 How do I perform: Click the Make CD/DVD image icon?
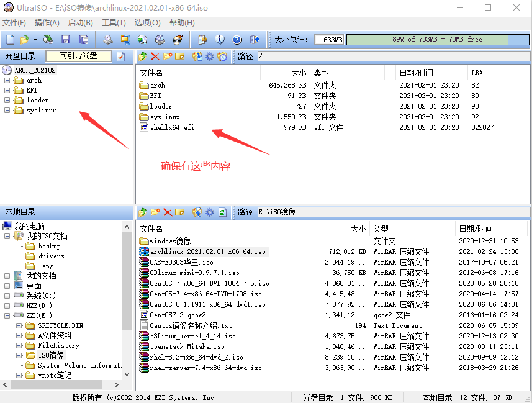(108, 40)
